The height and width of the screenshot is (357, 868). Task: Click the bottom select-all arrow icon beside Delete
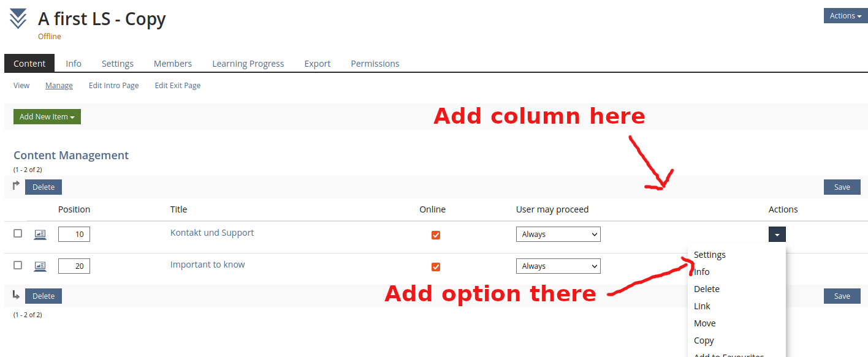pyautogui.click(x=17, y=295)
